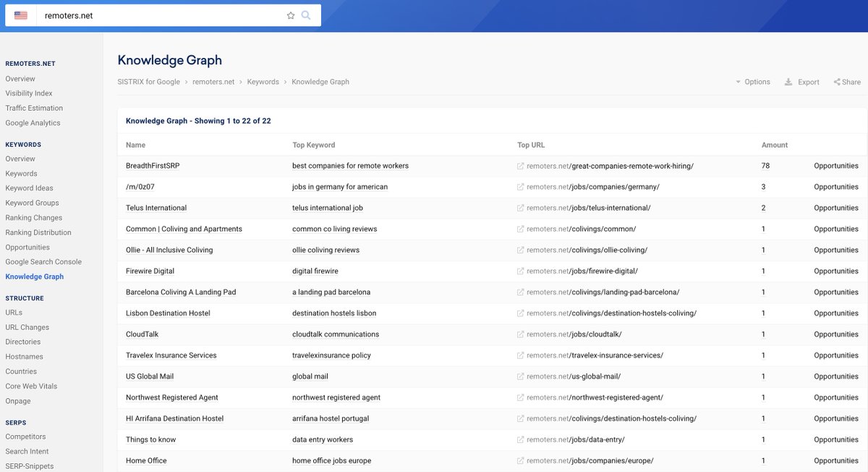Click Opportunities link for BreadthFirstSRP row

tap(836, 166)
